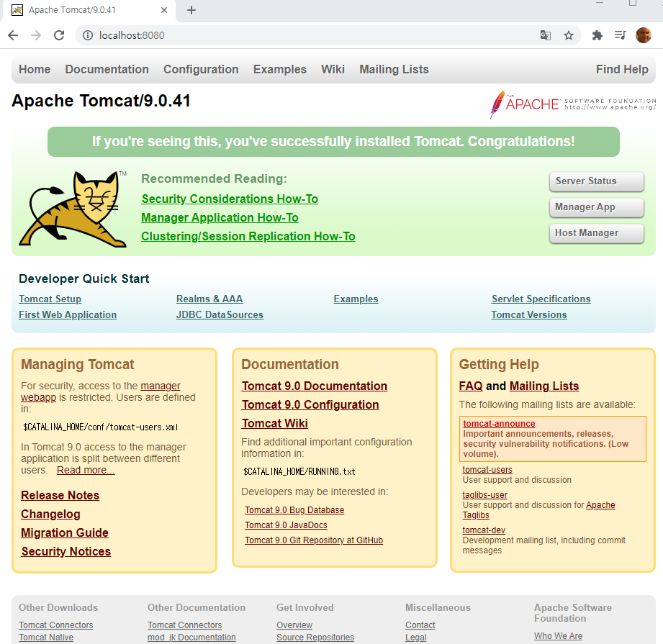Open Manager Application How-To
Image resolution: width=663 pixels, height=644 pixels.
(220, 217)
